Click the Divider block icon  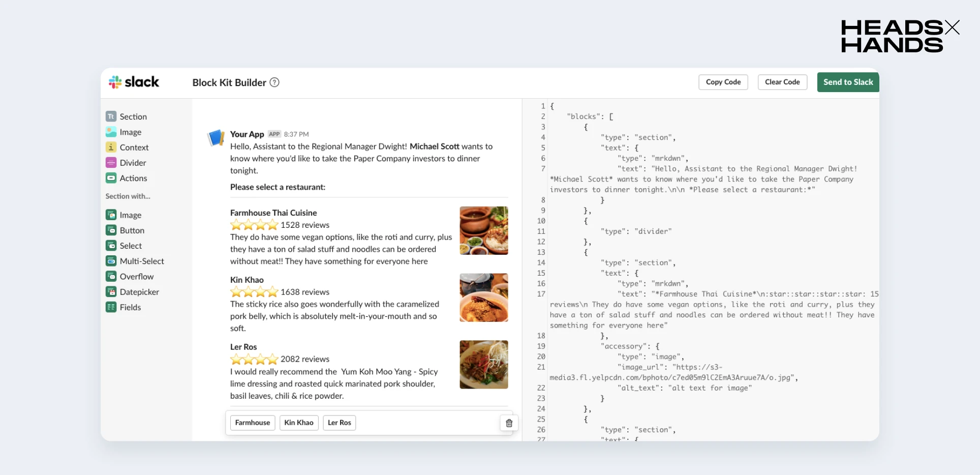pos(111,163)
